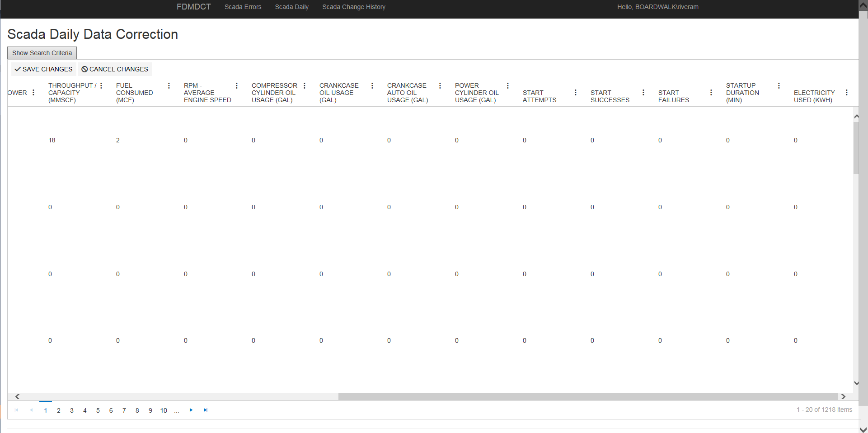Image resolution: width=868 pixels, height=433 pixels.
Task: Go to page 3
Action: point(72,410)
